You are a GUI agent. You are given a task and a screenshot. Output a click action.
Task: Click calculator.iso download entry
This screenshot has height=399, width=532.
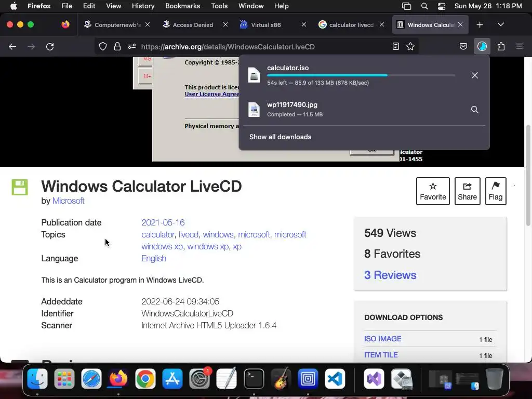point(353,75)
